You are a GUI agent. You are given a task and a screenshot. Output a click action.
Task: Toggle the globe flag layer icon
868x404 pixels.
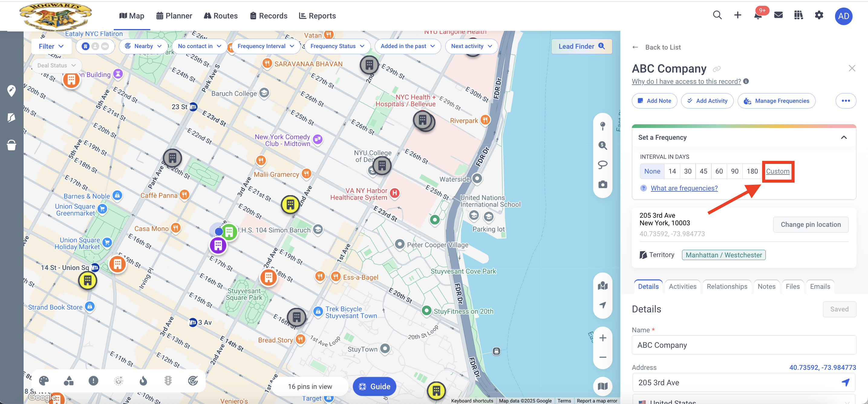point(118,381)
